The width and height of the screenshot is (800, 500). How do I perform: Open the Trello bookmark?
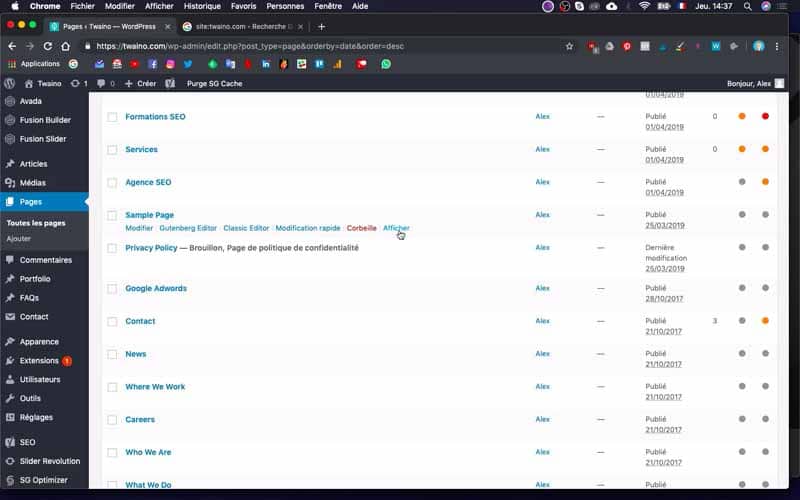(x=319, y=64)
